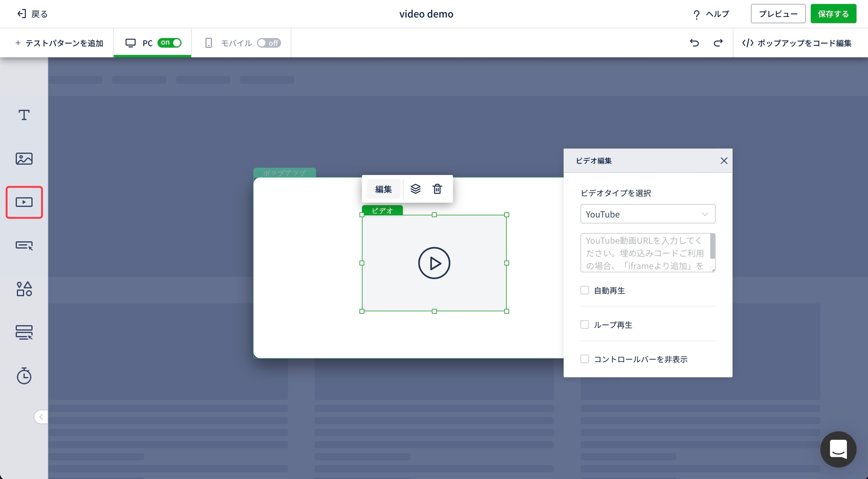Check コントロールバーを非表示 option

pos(585,359)
